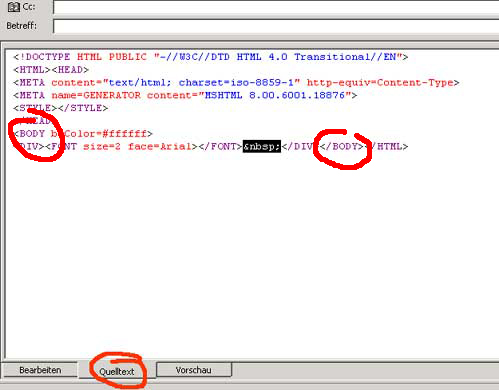
Task: Click the closing </HTML> tag
Action: coord(386,147)
